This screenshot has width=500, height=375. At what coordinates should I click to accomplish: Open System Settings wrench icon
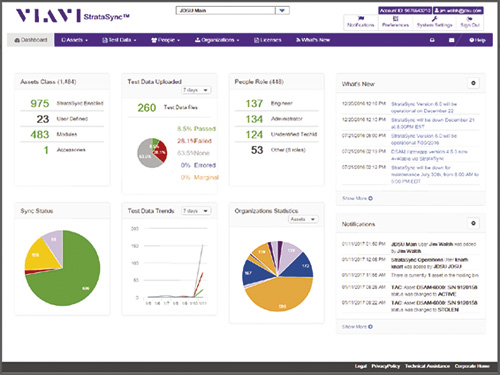[434, 19]
